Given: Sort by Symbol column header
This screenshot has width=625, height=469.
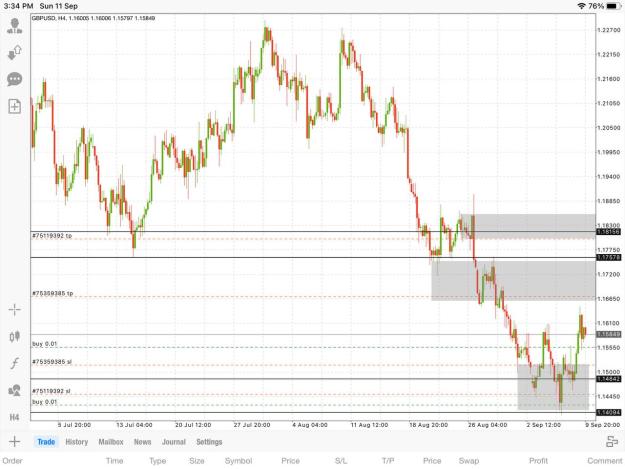Looking at the screenshot, I should (x=238, y=461).
